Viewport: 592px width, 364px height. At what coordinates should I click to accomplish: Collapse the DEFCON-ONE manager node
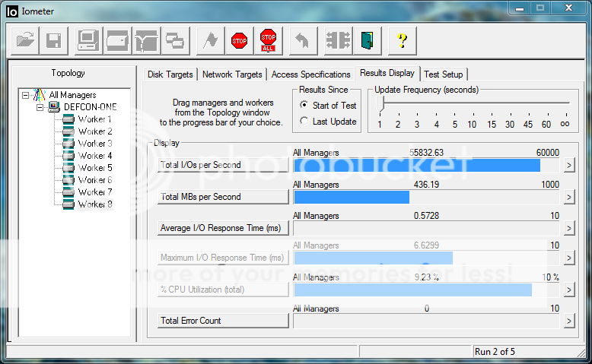[40, 107]
